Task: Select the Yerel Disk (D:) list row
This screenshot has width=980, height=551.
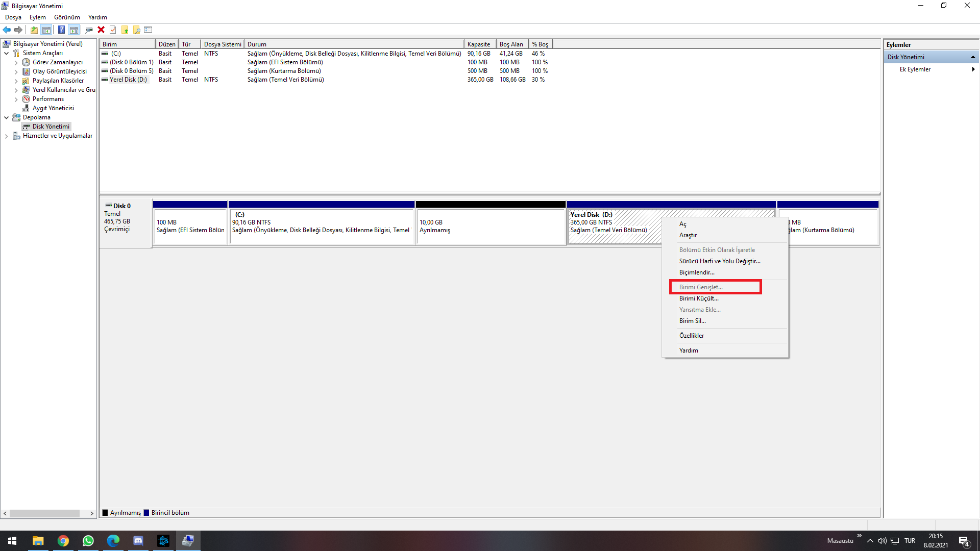Action: (326, 80)
